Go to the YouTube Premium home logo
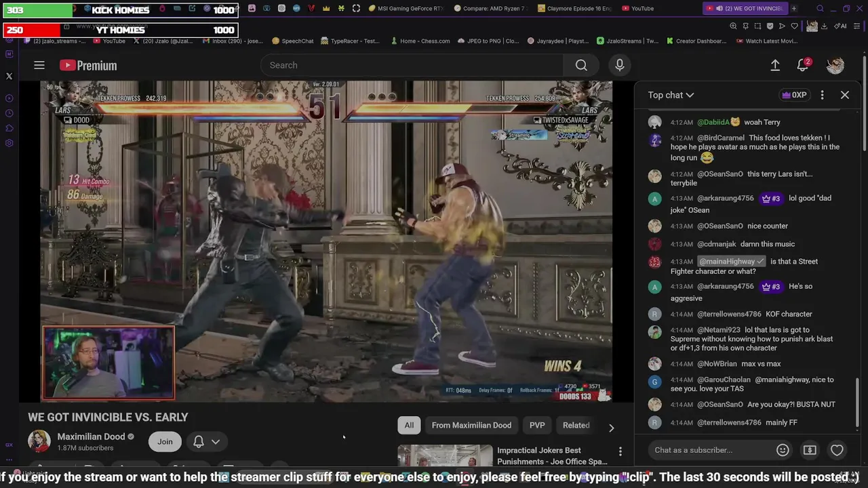Image resolution: width=868 pixels, height=488 pixels. [88, 65]
